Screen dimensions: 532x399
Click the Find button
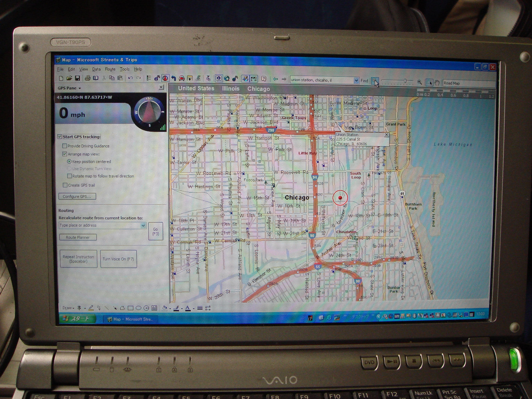[x=364, y=81]
